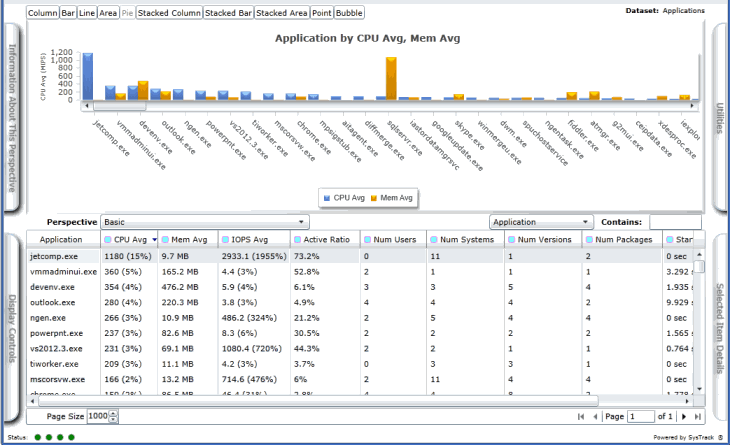This screenshot has height=445, width=730.
Task: Click the tall sqlservr.exe Mem Avg bar
Action: [391, 79]
